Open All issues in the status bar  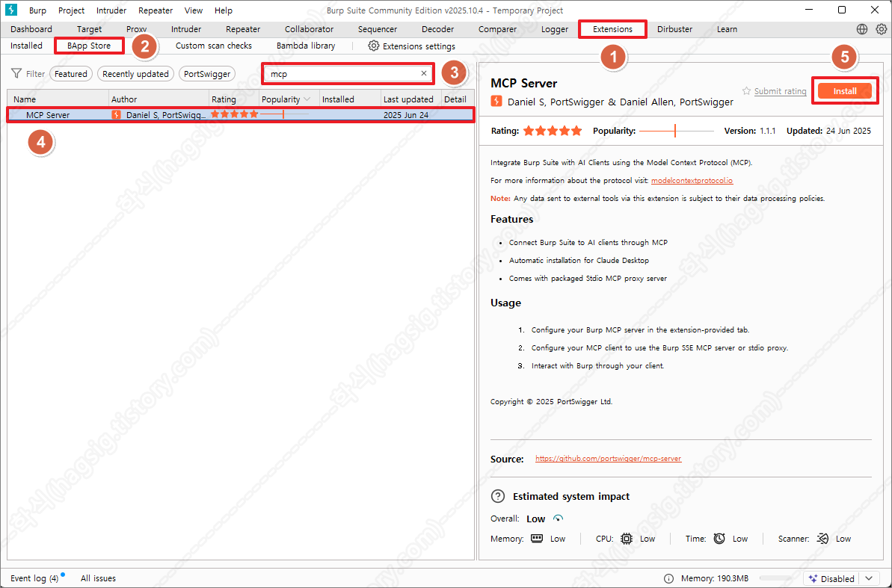98,578
